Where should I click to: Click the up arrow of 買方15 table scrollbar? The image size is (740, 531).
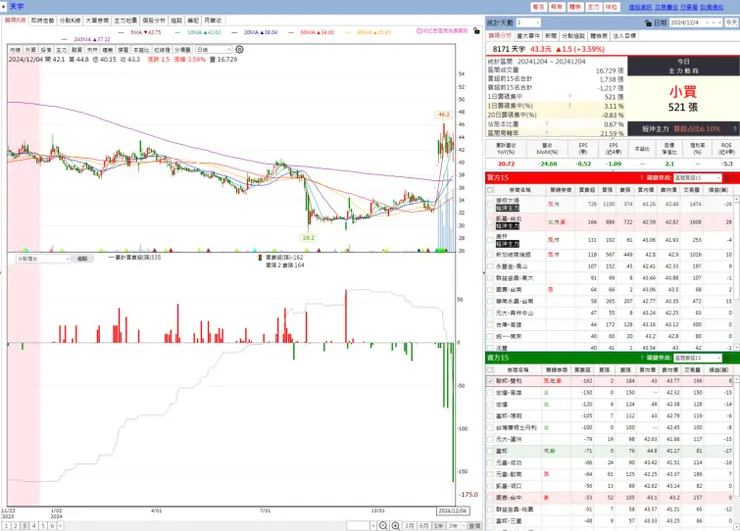click(736, 201)
